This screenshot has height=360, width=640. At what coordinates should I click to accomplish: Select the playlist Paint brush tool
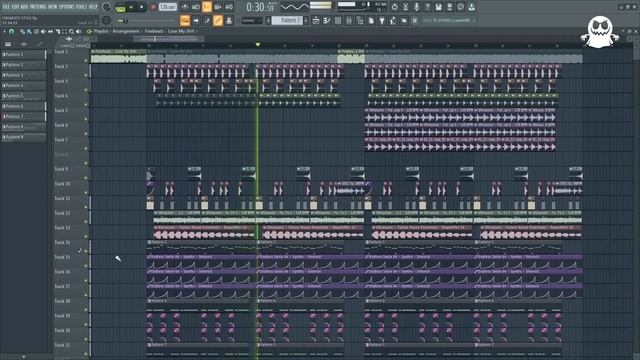[29, 31]
